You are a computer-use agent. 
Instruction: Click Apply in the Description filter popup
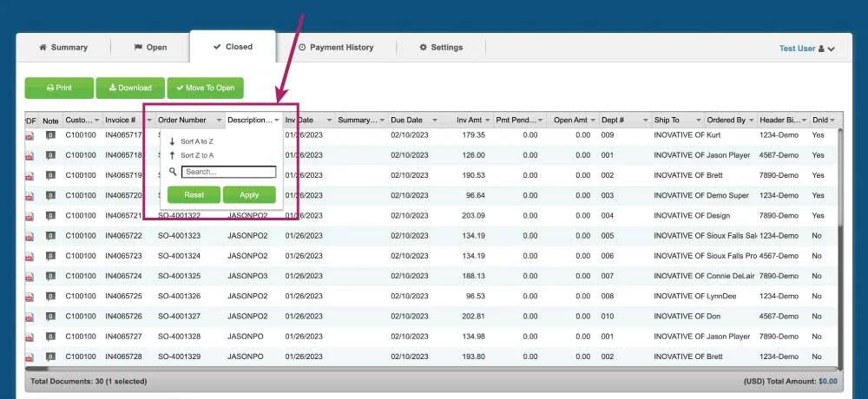tap(249, 195)
